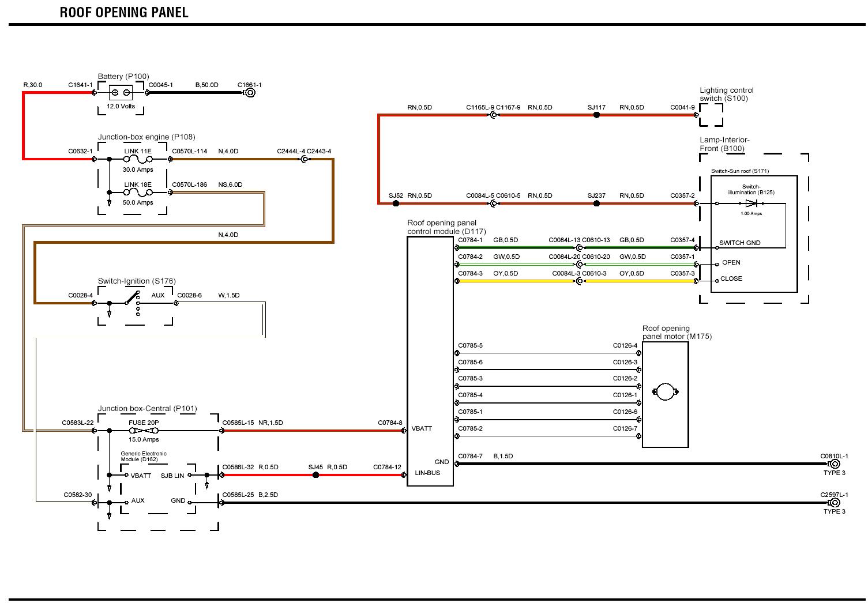The height and width of the screenshot is (603, 868).
Task: Select the SJ45 splice dot
Action: point(315,475)
